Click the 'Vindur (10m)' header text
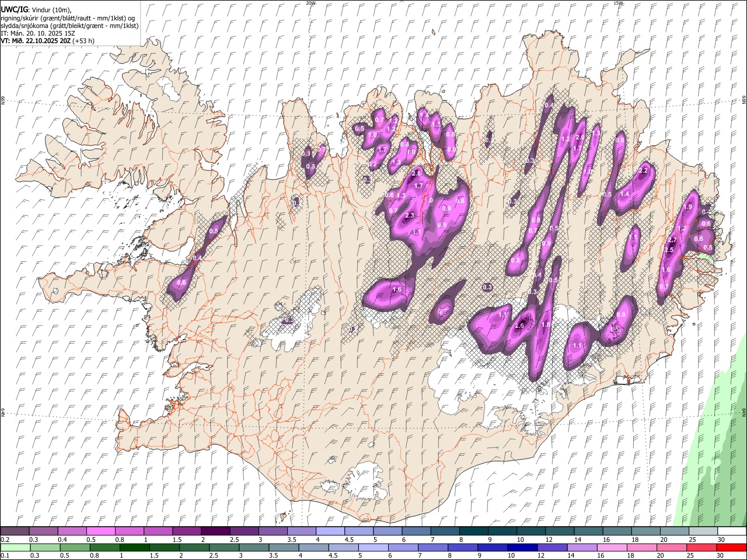 coord(51,10)
